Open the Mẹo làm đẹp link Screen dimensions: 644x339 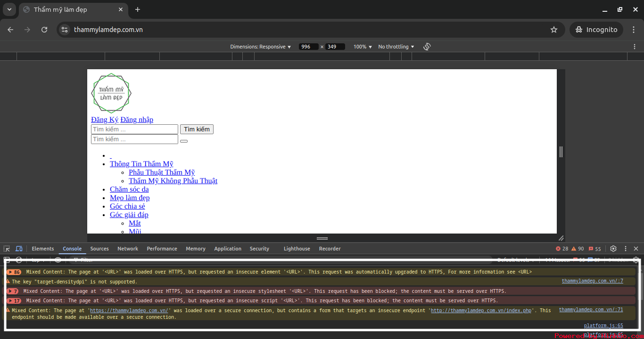[x=130, y=198]
